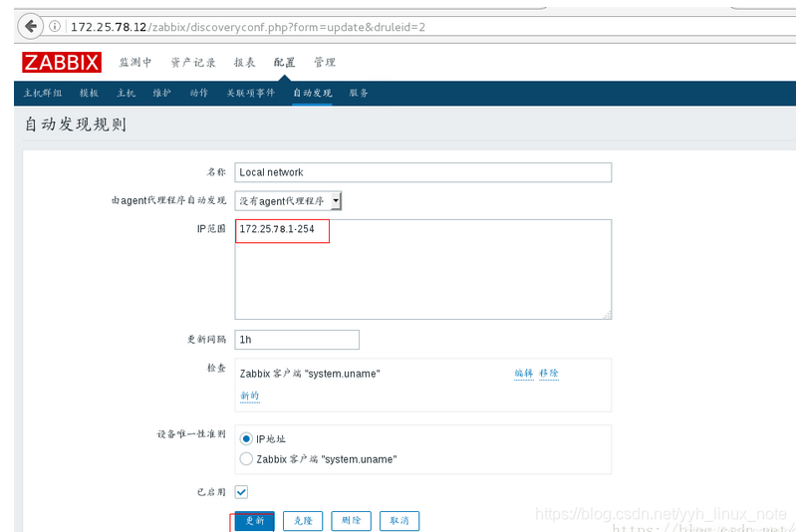
Task: Click the 由agent代理程序自动发现 label
Action: coord(168,200)
